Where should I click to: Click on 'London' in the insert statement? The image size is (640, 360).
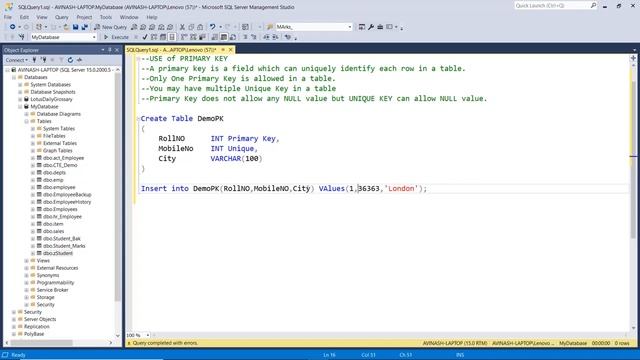click(x=401, y=189)
